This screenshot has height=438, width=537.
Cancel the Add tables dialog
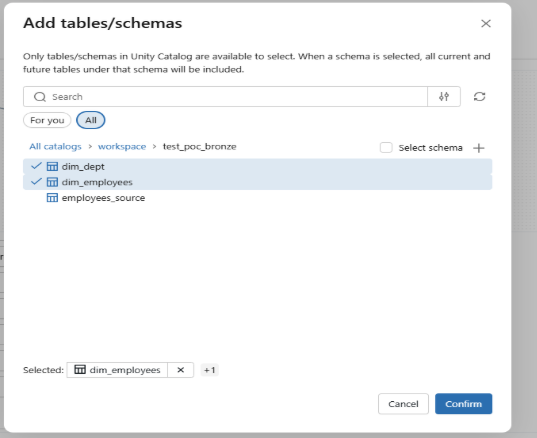coord(403,404)
